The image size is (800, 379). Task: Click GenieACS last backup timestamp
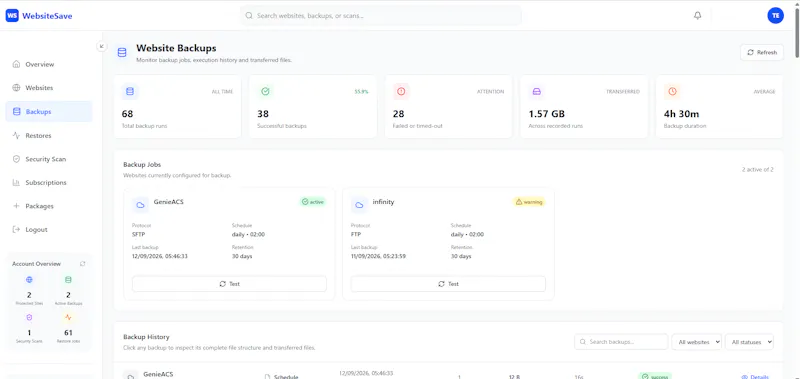click(x=160, y=256)
